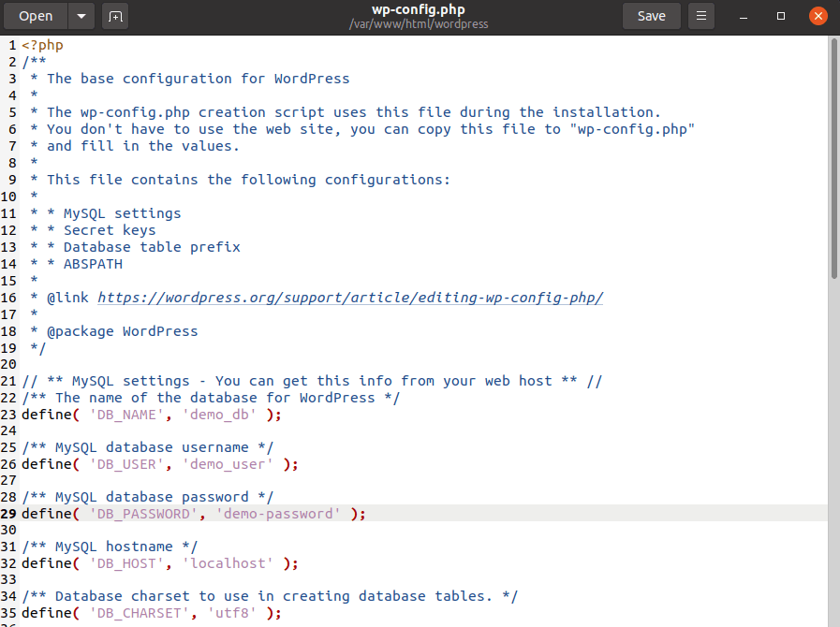Click line number 29 in the gutter

pos(9,514)
